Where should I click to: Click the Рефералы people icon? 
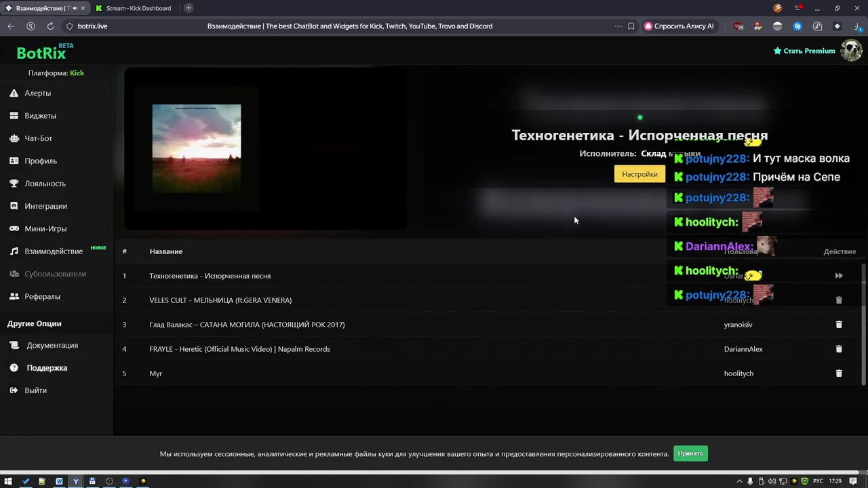(14, 296)
